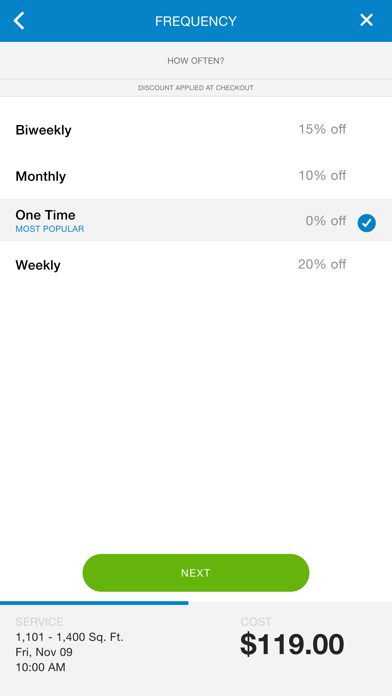The image size is (392, 696).
Task: Tap the 10:00 AM appointment time
Action: point(40,667)
